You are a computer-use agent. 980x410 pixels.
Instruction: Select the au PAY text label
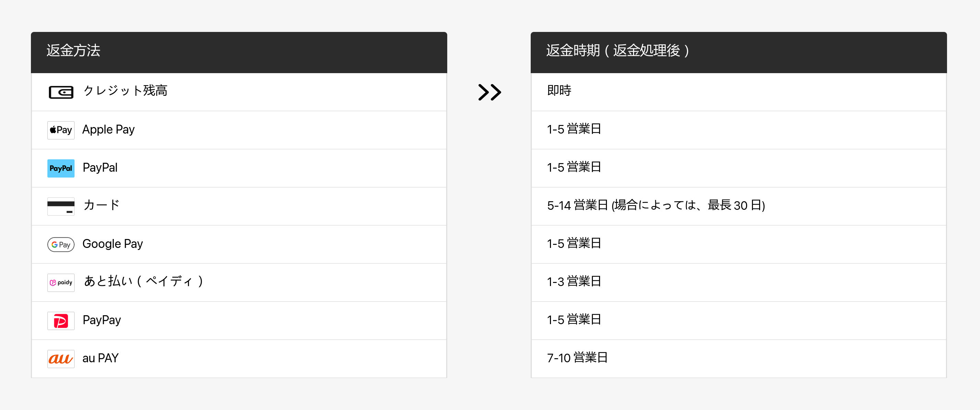(x=100, y=358)
